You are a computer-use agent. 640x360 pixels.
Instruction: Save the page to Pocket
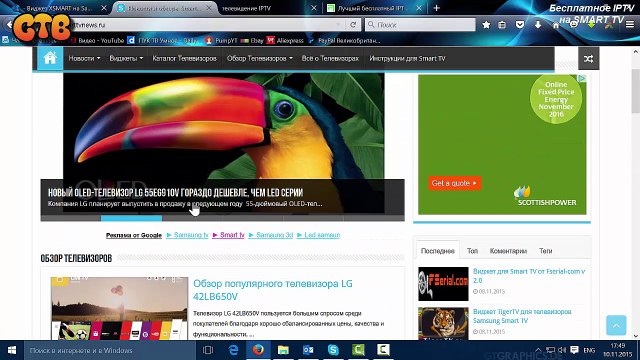(x=520, y=25)
